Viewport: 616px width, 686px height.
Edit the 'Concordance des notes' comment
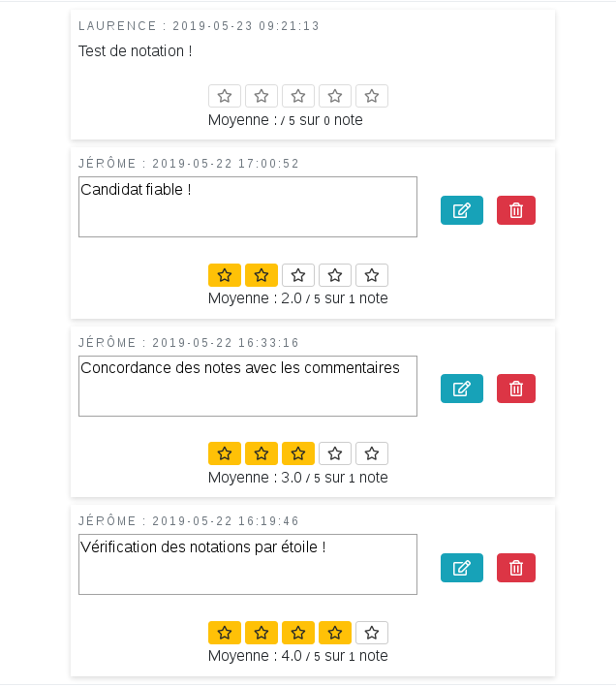462,389
